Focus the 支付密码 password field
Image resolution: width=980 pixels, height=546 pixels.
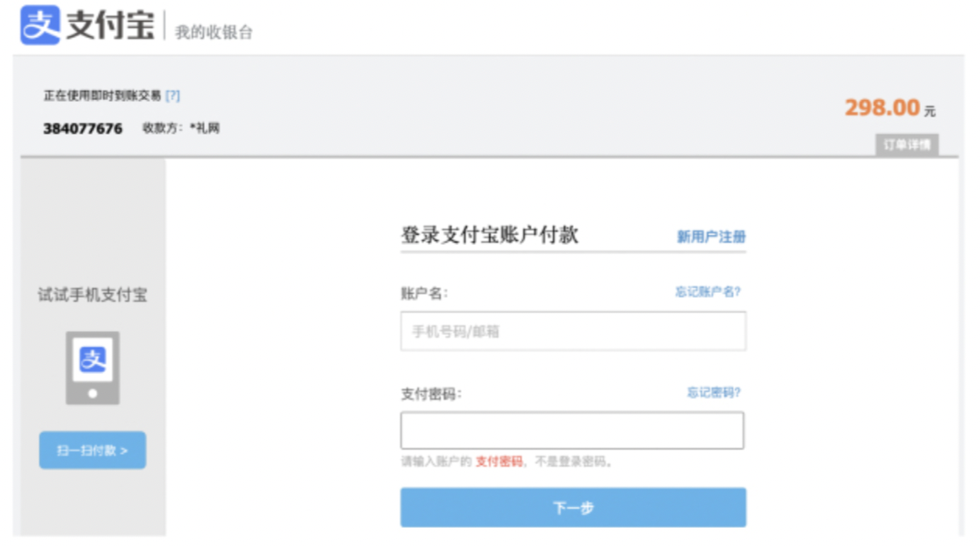[x=572, y=430]
